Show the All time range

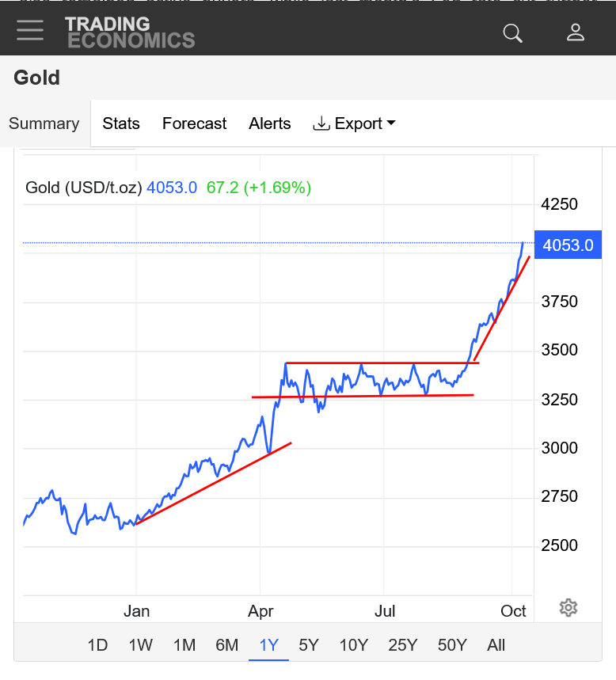click(x=496, y=645)
